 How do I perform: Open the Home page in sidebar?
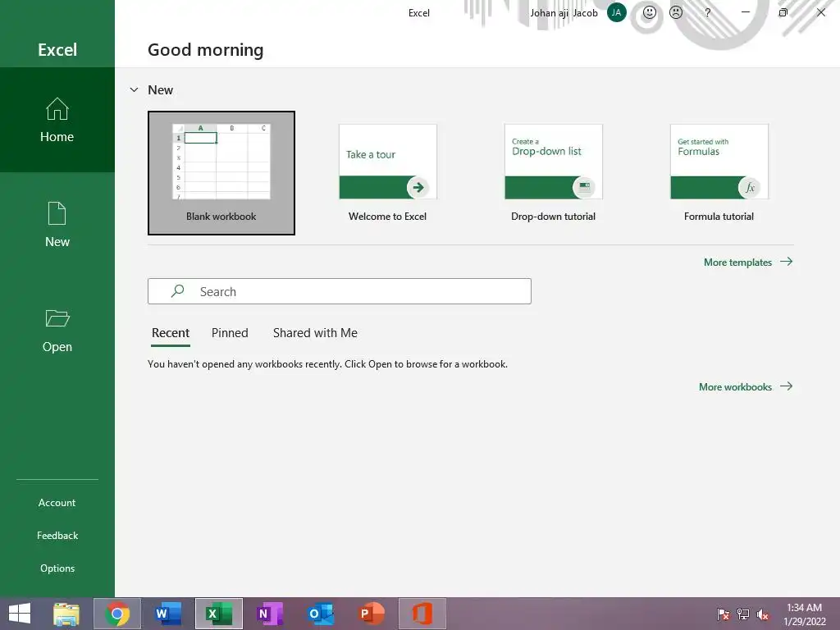coord(57,120)
